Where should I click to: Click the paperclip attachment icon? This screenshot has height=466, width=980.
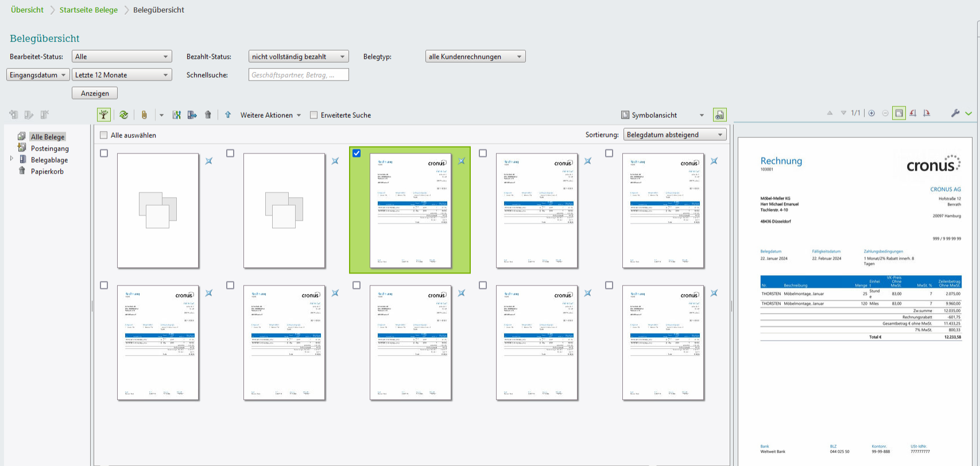(x=144, y=115)
